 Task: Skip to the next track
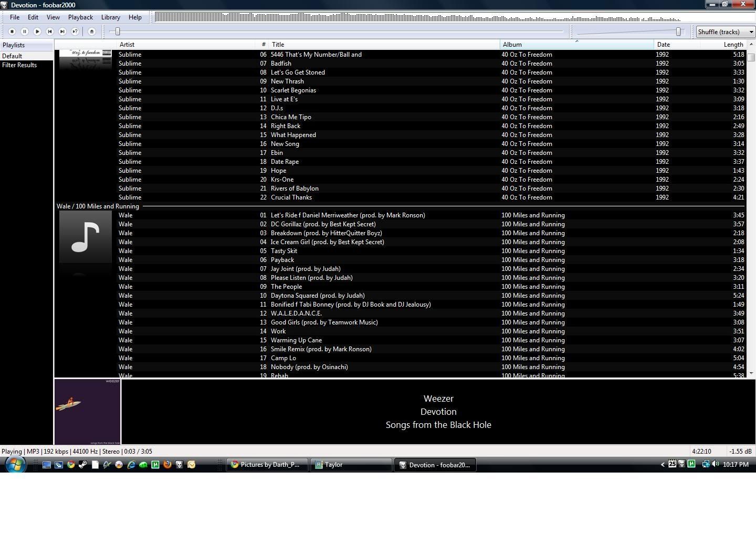(x=62, y=32)
